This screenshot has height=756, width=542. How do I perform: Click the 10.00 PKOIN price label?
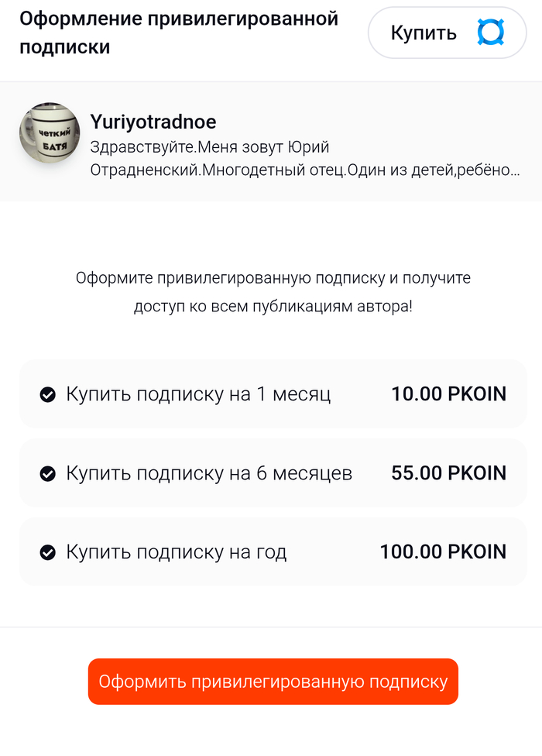[449, 393]
